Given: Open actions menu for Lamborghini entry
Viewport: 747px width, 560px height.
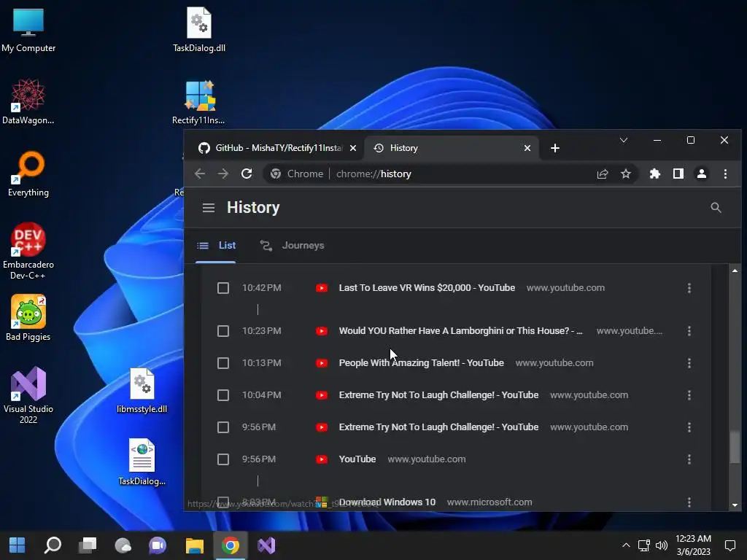Looking at the screenshot, I should coord(689,331).
